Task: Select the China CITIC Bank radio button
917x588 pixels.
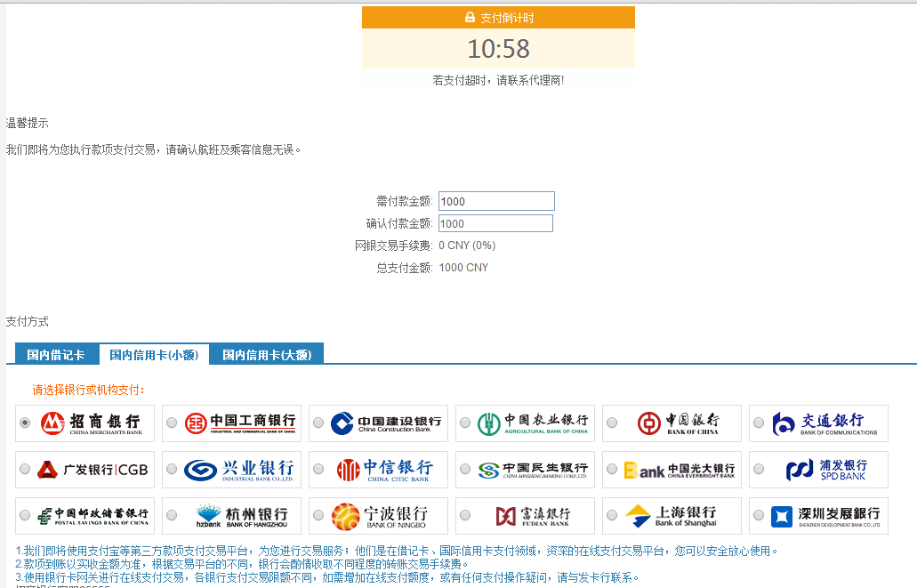Action: (x=318, y=469)
